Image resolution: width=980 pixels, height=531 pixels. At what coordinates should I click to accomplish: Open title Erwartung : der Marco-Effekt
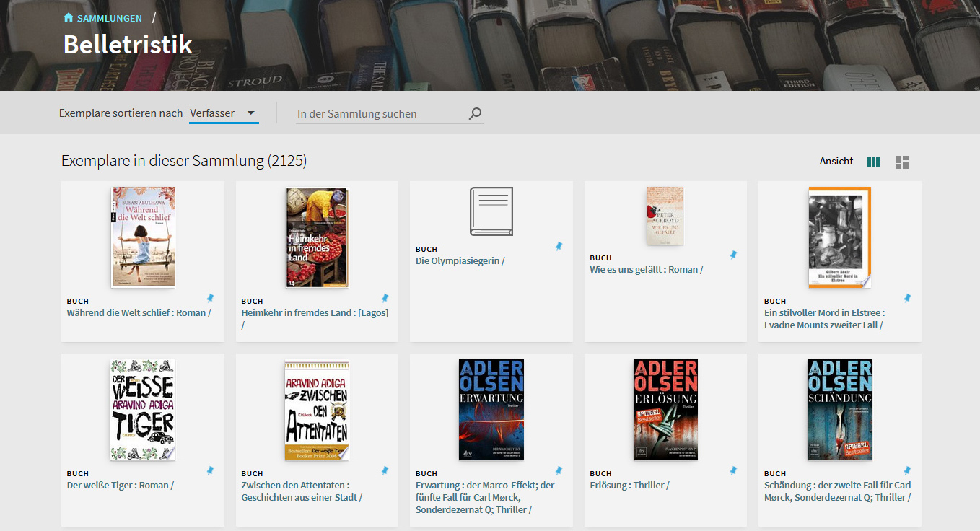pos(485,497)
